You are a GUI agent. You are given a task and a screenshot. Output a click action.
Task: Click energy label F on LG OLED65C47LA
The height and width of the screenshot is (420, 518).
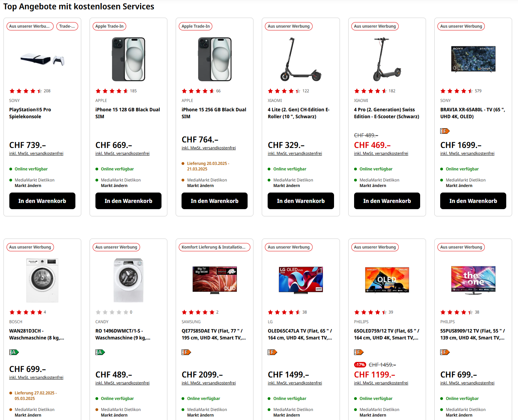tap(272, 352)
